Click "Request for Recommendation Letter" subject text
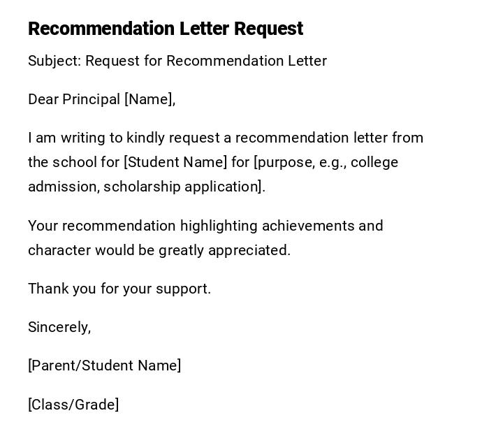This screenshot has height=448, width=489. 206,61
